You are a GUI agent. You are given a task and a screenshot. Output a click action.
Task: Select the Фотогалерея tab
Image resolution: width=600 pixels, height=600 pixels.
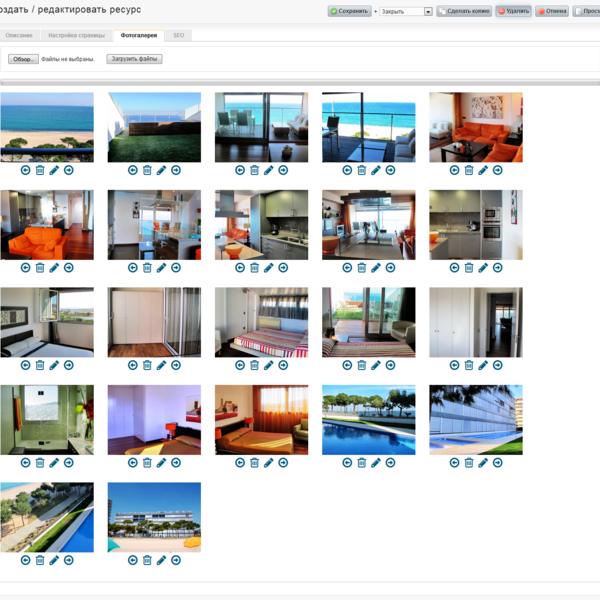pyautogui.click(x=139, y=35)
